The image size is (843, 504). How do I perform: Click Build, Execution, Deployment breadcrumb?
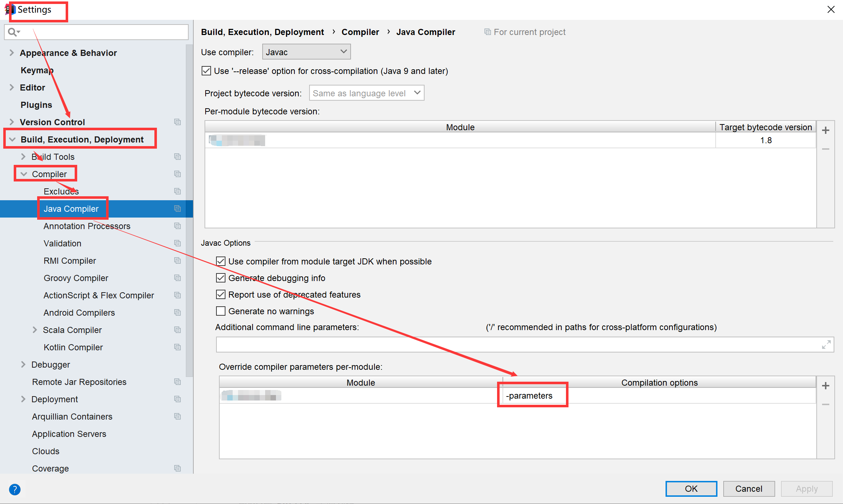tap(262, 32)
